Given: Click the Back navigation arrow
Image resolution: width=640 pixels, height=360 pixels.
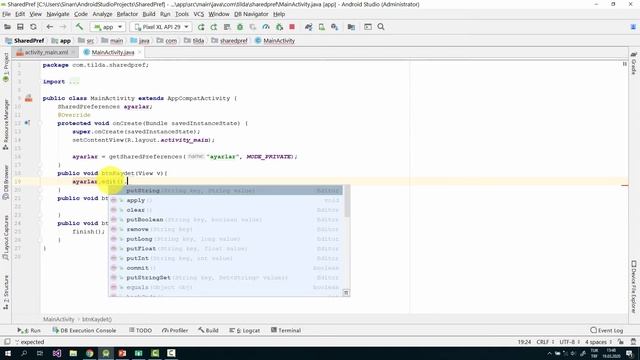Looking at the screenshot, I should [x=49, y=27].
